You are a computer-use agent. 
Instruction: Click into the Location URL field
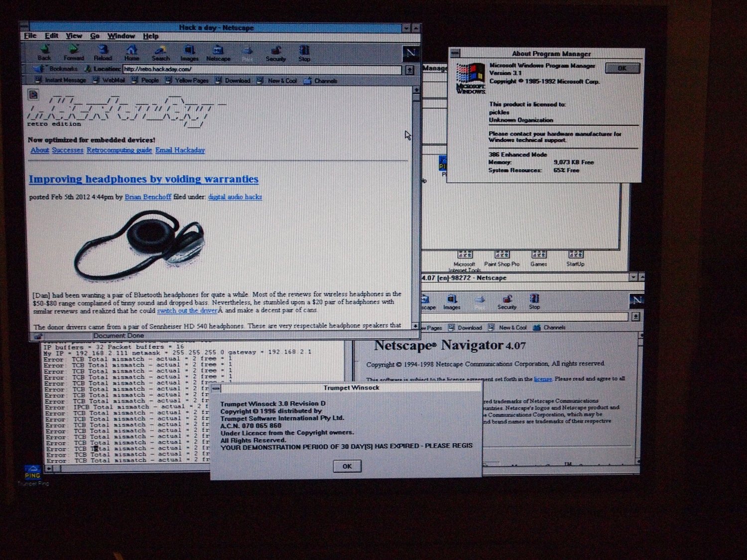[261, 70]
